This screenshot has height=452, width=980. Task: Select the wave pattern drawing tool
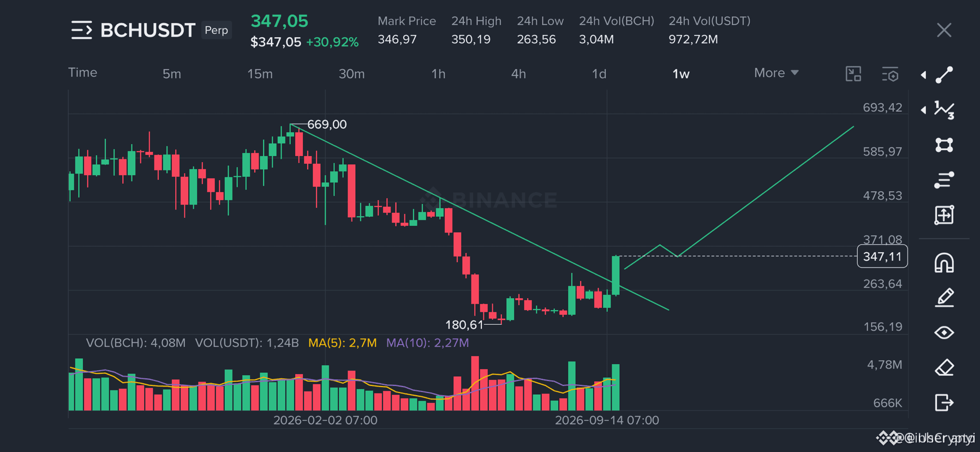944,110
